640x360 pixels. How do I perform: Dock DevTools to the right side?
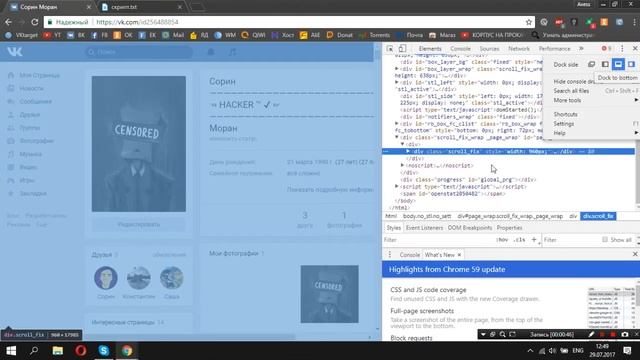tap(631, 64)
